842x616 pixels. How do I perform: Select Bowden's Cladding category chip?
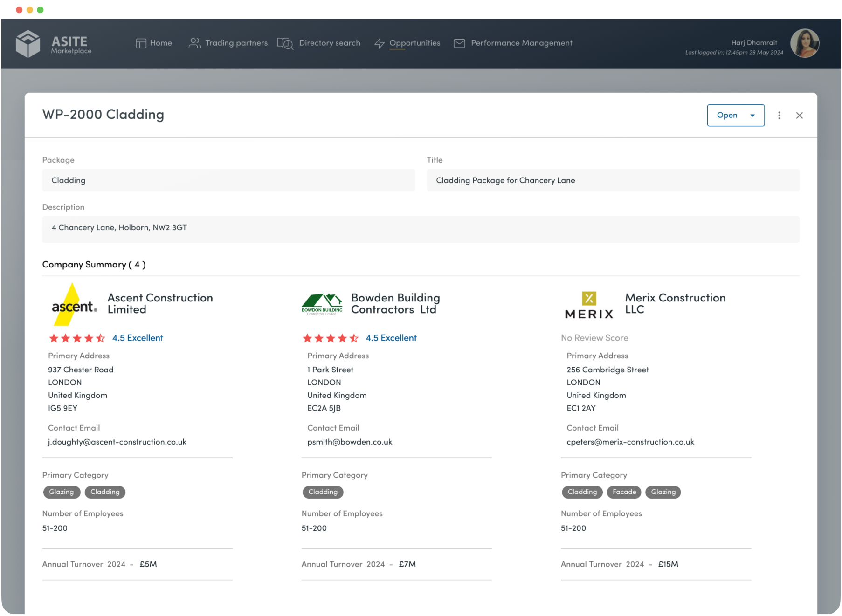pos(323,492)
